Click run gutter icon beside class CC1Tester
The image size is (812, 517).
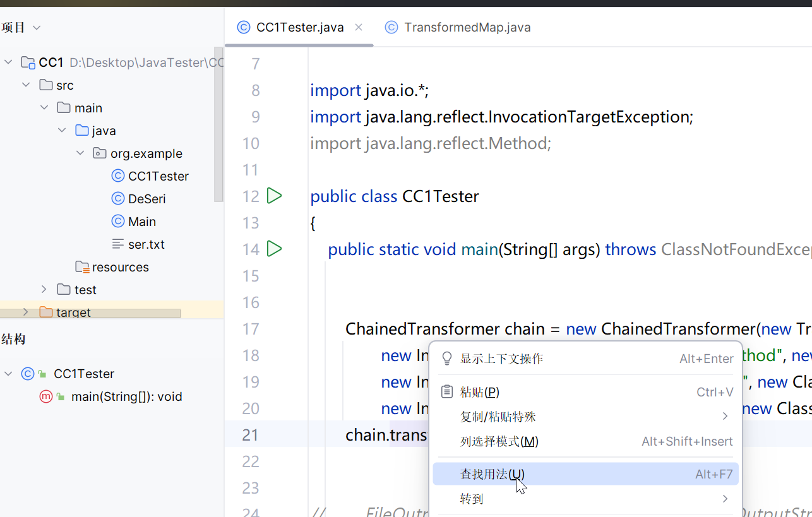coord(274,196)
